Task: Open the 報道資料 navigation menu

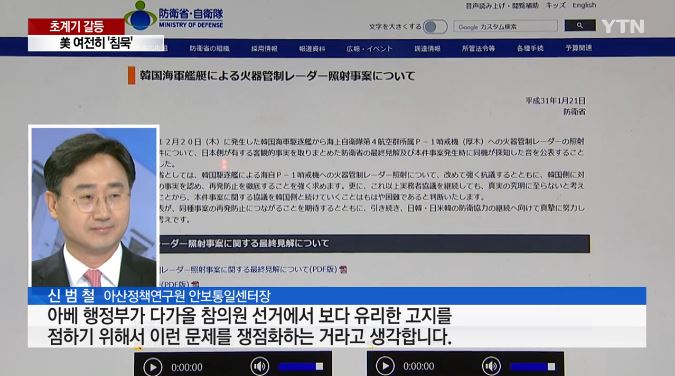Action: (x=312, y=49)
